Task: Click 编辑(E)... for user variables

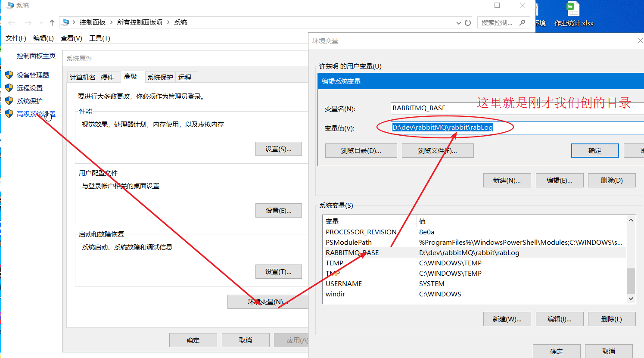Action: [x=560, y=181]
